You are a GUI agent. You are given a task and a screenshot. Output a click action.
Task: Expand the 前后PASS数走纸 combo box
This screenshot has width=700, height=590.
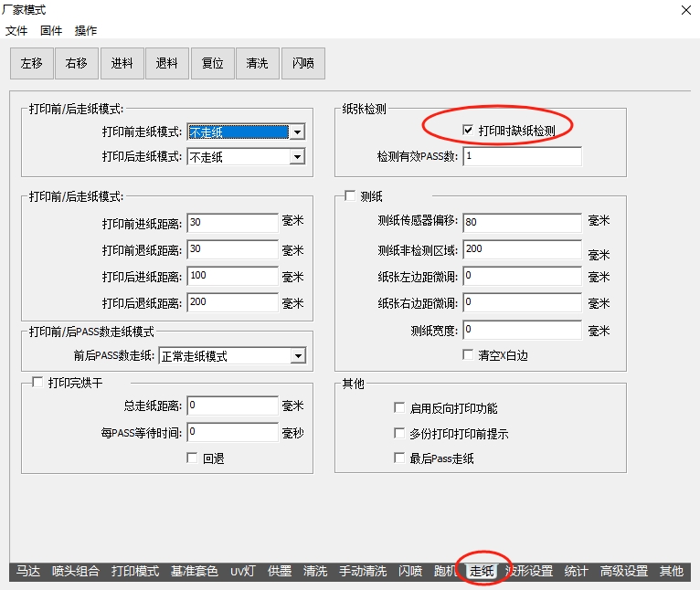(x=298, y=355)
